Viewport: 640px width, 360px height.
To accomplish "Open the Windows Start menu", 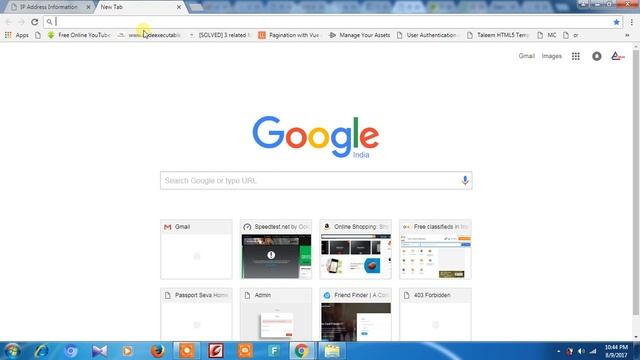I will click(12, 351).
